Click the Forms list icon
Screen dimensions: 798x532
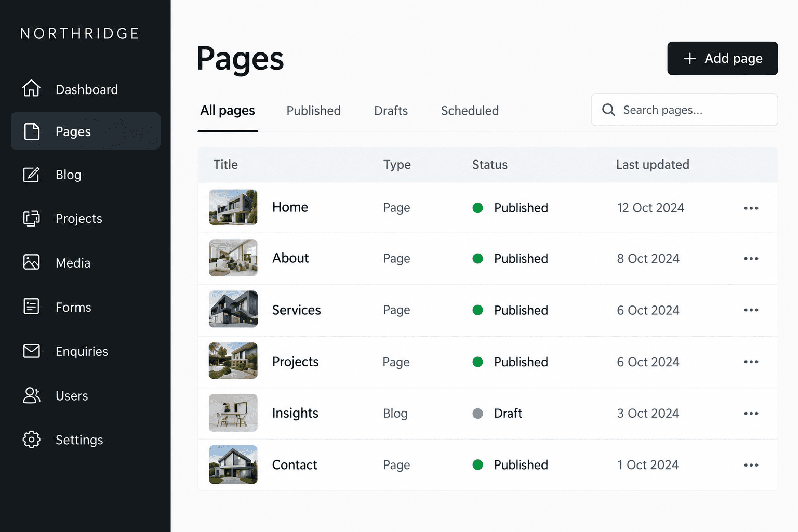[31, 306]
